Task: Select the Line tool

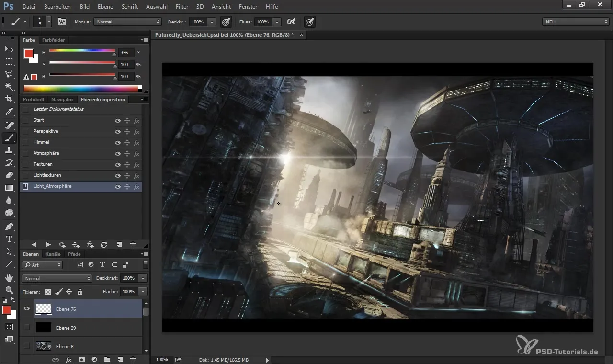Action: click(9, 263)
